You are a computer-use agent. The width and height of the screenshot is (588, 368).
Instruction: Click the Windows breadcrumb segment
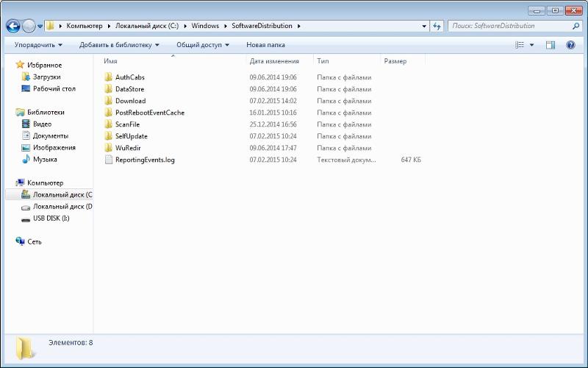205,26
